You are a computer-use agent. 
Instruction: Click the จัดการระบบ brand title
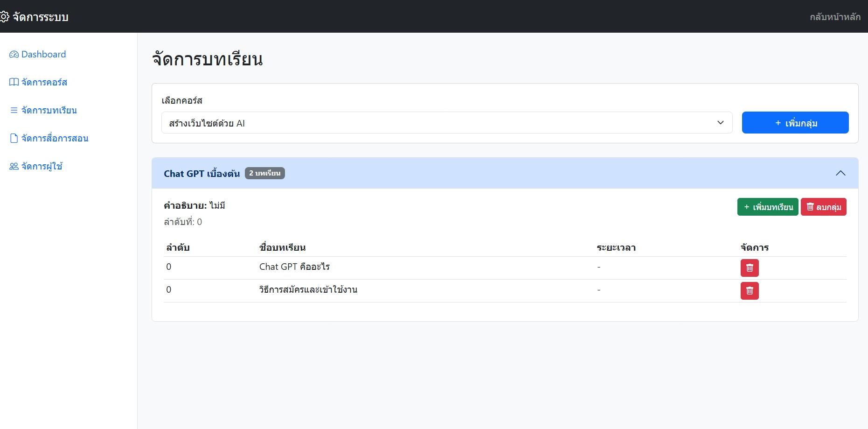[41, 17]
